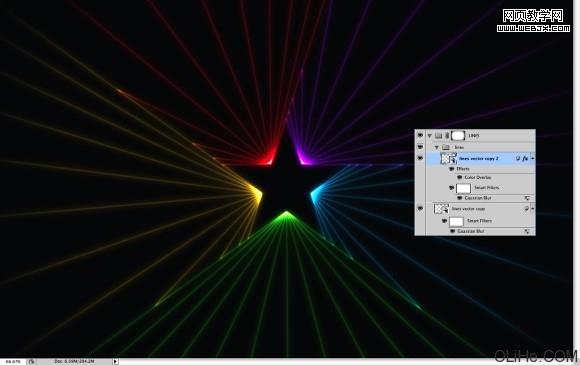Viewport: 580px width, 365px height.
Task: Click the lines folder icon
Action: point(446,147)
